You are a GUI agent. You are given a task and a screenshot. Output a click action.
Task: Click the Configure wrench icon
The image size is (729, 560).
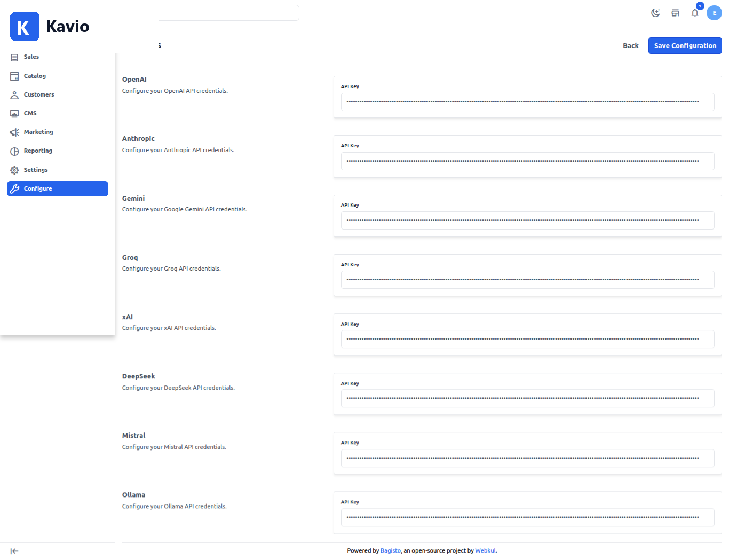(14, 188)
